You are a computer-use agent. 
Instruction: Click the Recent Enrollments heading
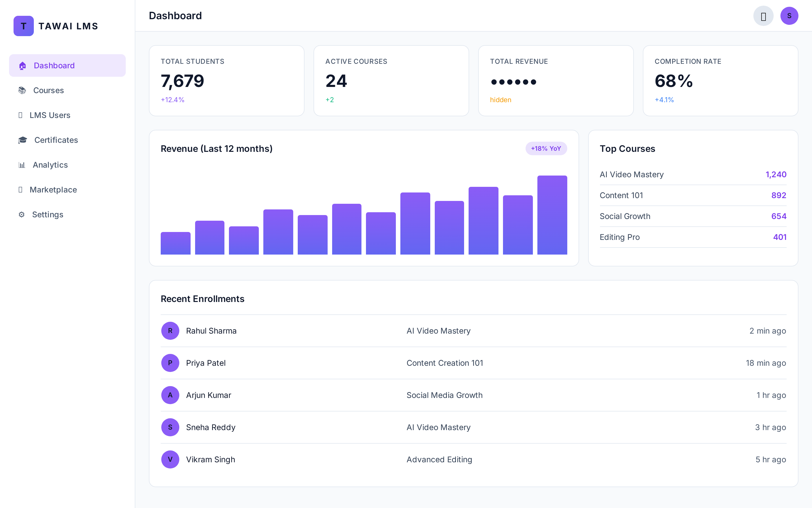(x=202, y=299)
